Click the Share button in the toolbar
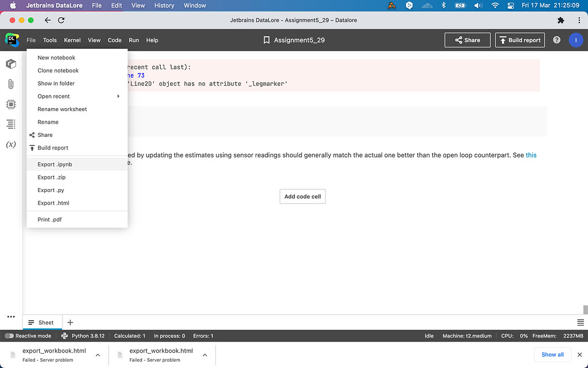 click(467, 40)
